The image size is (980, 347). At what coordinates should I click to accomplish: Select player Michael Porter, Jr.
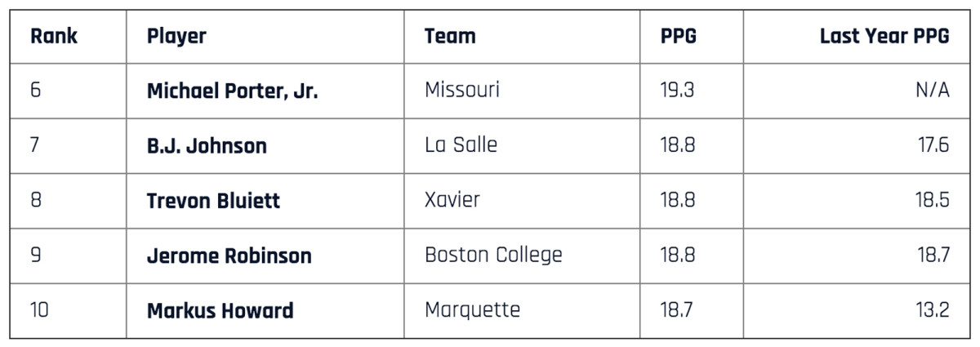click(232, 91)
